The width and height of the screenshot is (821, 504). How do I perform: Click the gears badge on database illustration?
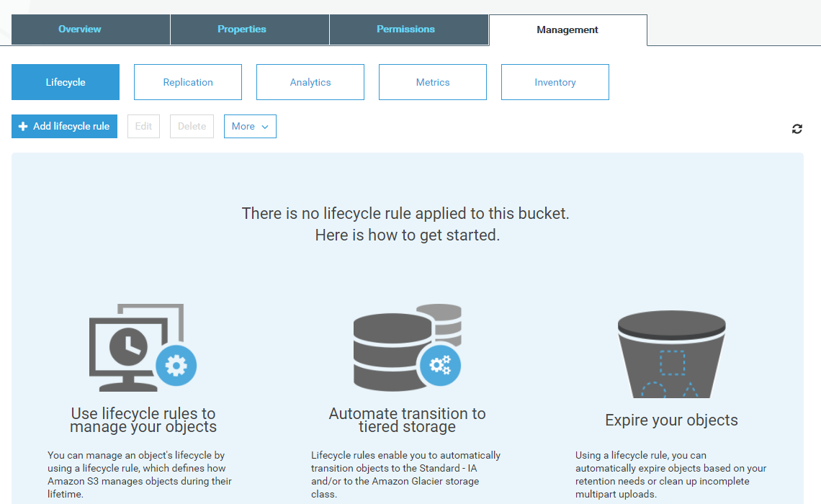pos(439,365)
